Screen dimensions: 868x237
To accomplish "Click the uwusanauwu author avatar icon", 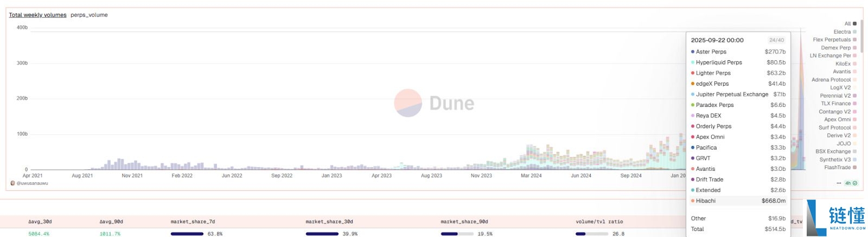I will click(x=13, y=183).
